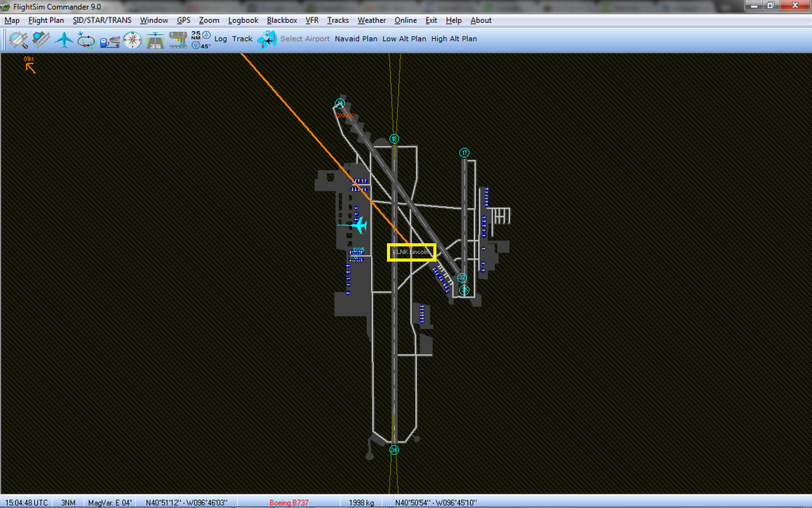Image resolution: width=812 pixels, height=508 pixels.
Task: Click the High Alt Plan button
Action: (454, 39)
